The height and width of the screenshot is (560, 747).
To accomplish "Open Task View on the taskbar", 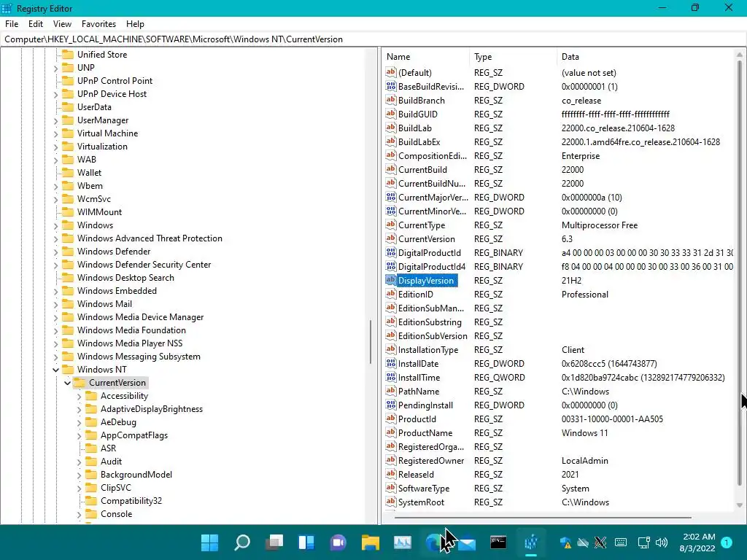I will coord(274,542).
